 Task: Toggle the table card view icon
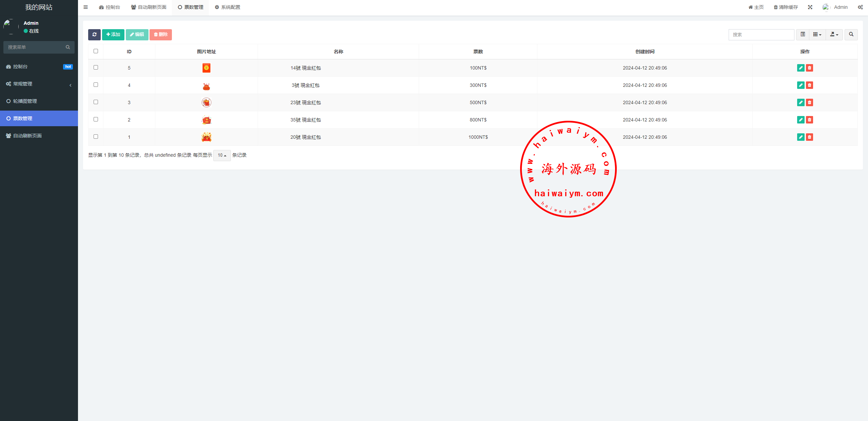pos(803,35)
